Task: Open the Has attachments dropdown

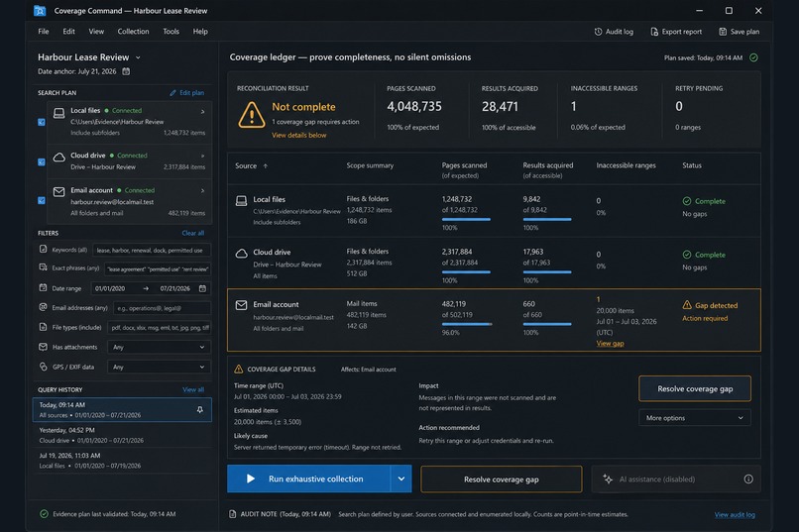Action: 159,347
